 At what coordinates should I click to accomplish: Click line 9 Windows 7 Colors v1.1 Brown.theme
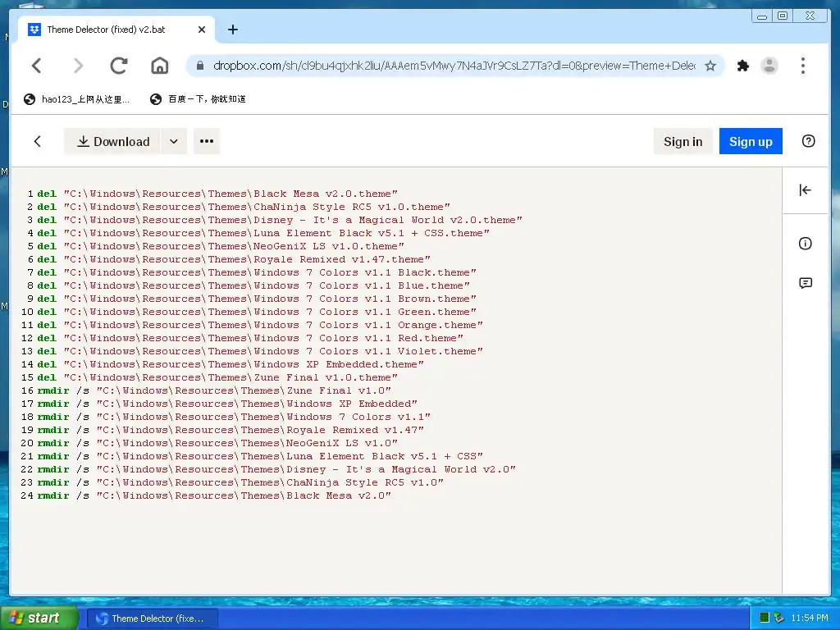pos(256,299)
